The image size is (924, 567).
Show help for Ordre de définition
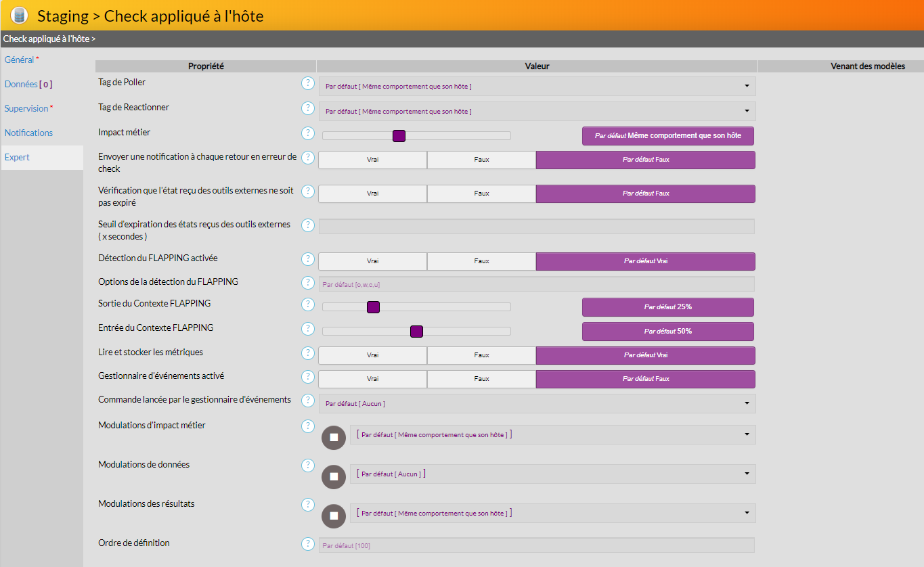click(x=308, y=544)
